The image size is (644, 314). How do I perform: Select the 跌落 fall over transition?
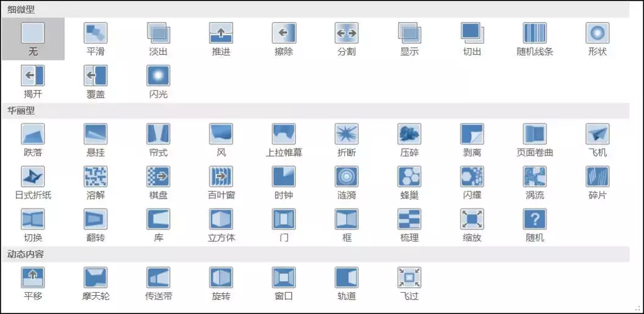tap(33, 140)
